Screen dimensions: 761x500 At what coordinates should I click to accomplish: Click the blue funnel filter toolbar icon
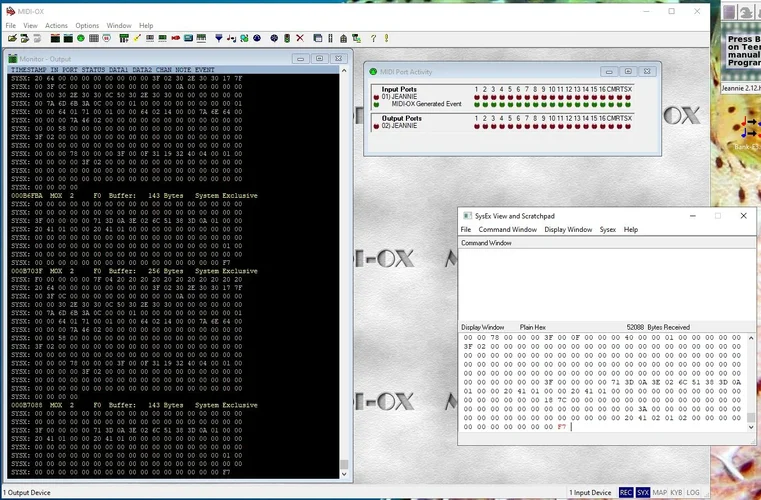218,38
